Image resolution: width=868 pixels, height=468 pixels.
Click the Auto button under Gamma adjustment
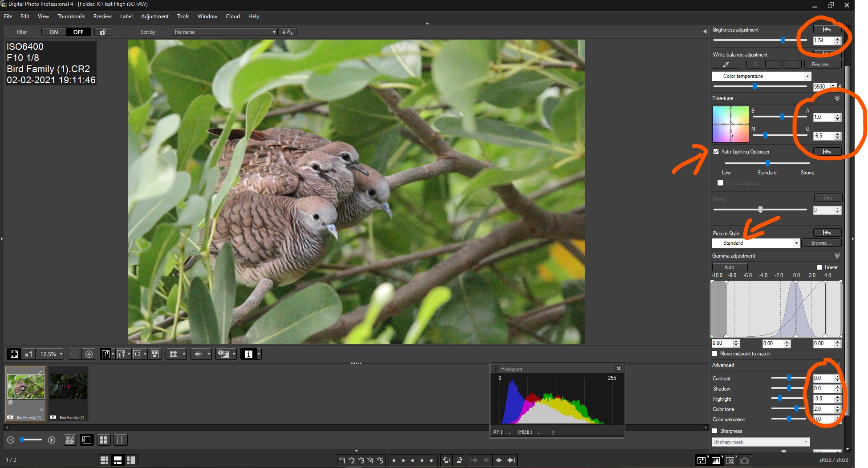pos(730,267)
